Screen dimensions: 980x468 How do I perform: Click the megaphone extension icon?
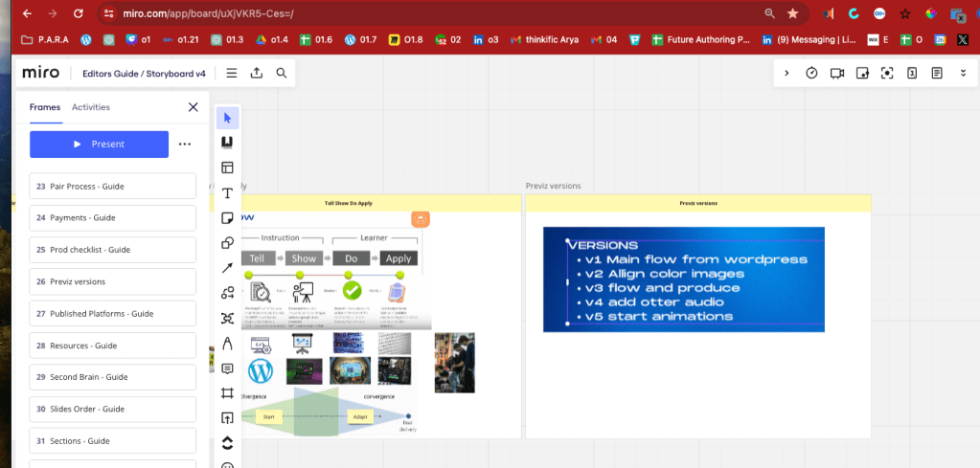(828, 13)
